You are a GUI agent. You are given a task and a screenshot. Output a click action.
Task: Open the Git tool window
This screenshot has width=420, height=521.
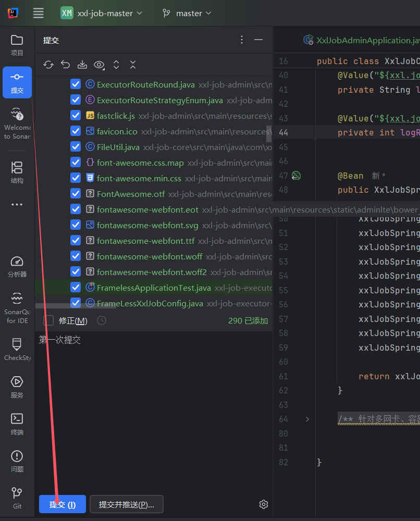(17, 498)
